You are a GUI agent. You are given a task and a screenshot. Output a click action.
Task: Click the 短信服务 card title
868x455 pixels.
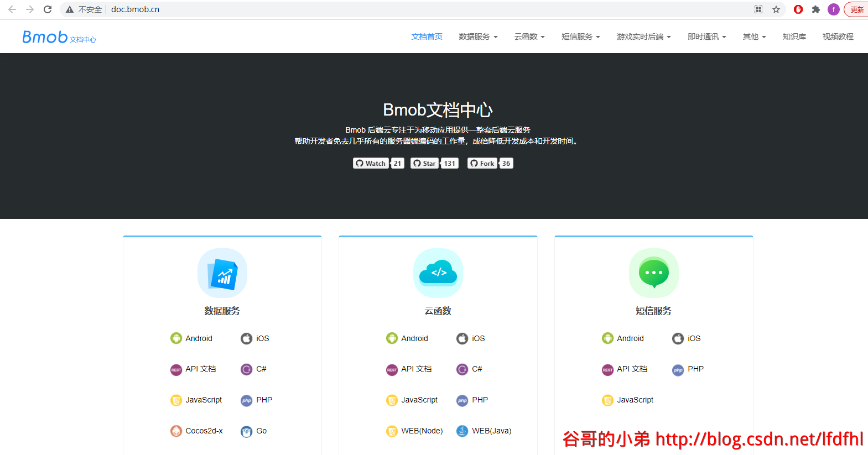[x=654, y=311]
